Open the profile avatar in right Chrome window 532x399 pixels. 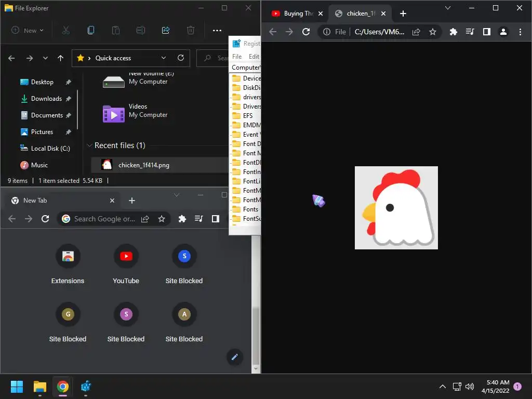(x=503, y=32)
